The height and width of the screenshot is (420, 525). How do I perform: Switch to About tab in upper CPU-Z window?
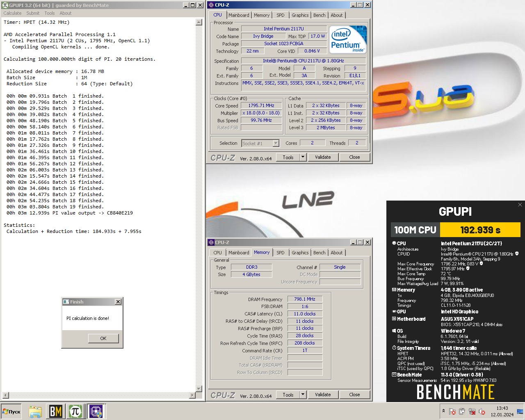pyautogui.click(x=337, y=15)
